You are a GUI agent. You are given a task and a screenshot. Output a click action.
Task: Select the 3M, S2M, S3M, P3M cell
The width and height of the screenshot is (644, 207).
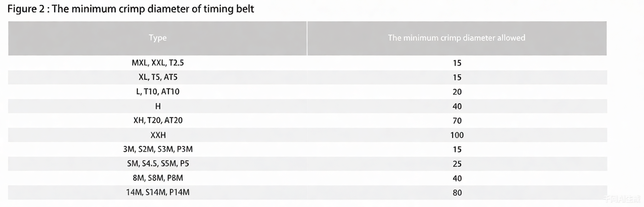pos(158,149)
